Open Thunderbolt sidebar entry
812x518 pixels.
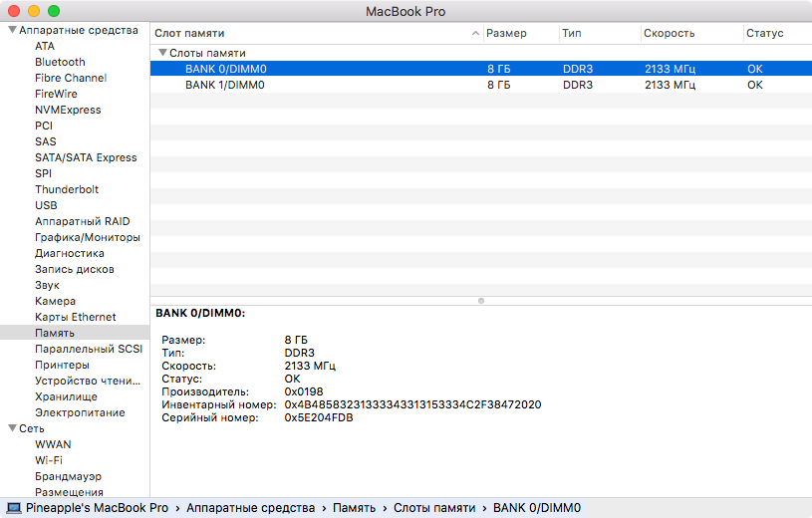click(67, 189)
